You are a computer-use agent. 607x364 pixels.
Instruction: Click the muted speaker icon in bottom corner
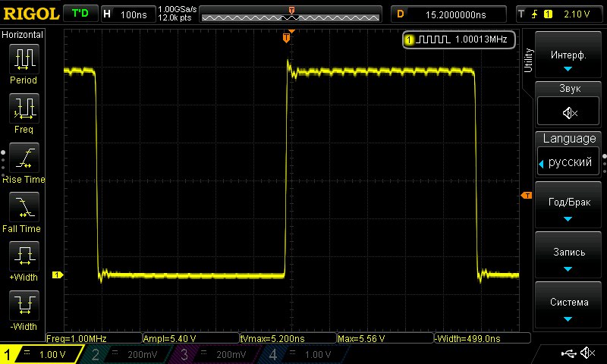[x=589, y=353]
